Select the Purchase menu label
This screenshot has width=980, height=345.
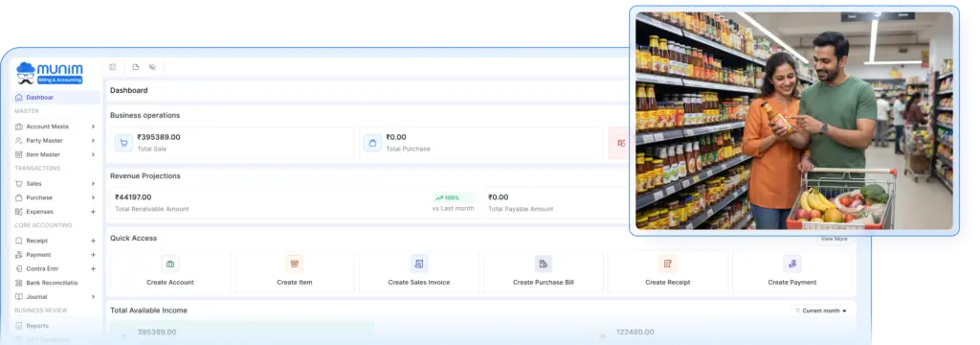(x=39, y=197)
